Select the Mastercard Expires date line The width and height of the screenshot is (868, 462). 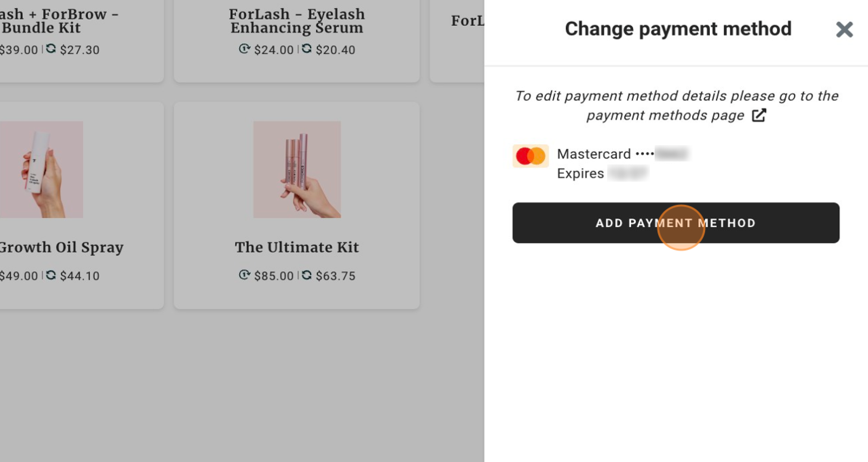pos(603,173)
